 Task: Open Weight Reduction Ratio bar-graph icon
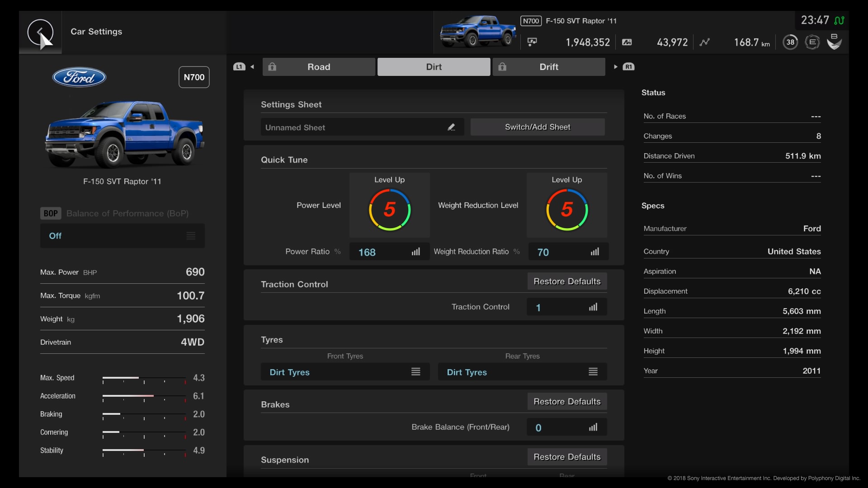(x=595, y=252)
